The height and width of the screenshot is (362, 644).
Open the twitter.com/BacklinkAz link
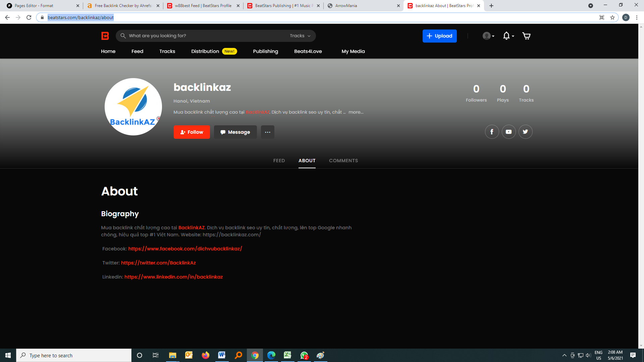pos(158,263)
